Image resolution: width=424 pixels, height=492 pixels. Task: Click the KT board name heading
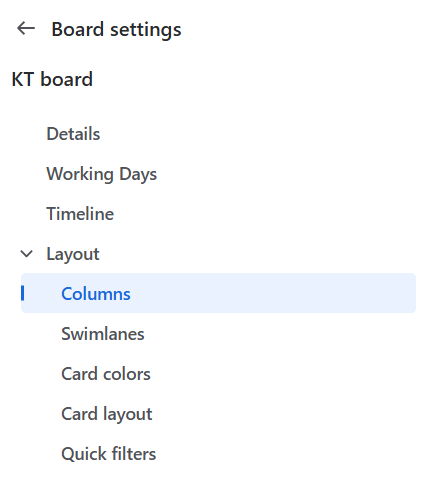point(52,79)
